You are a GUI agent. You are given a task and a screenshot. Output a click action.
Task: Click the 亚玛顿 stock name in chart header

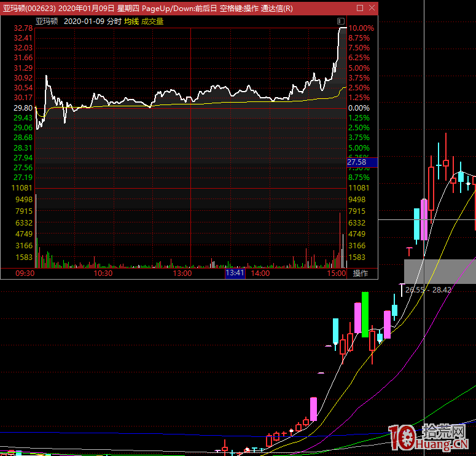(47, 21)
